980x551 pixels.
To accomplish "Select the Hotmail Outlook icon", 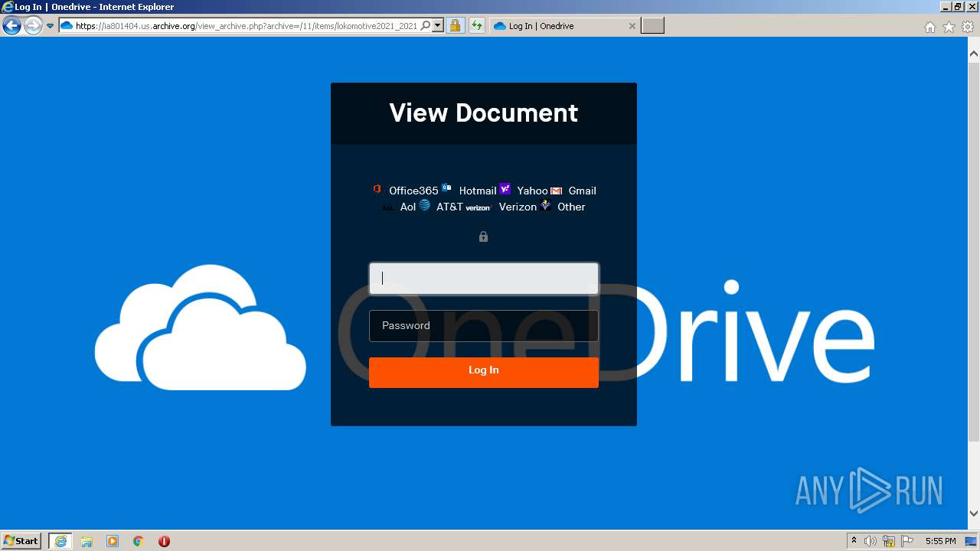I will point(446,188).
